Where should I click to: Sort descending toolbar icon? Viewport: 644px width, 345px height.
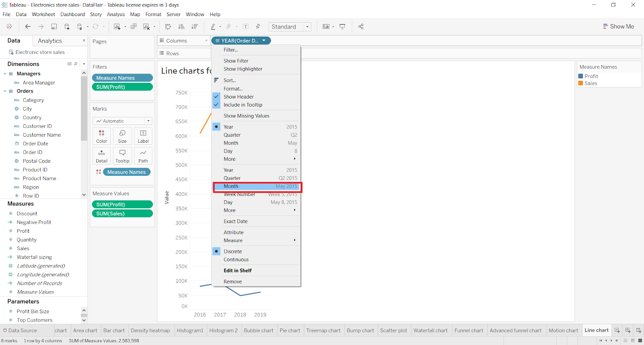(x=194, y=27)
